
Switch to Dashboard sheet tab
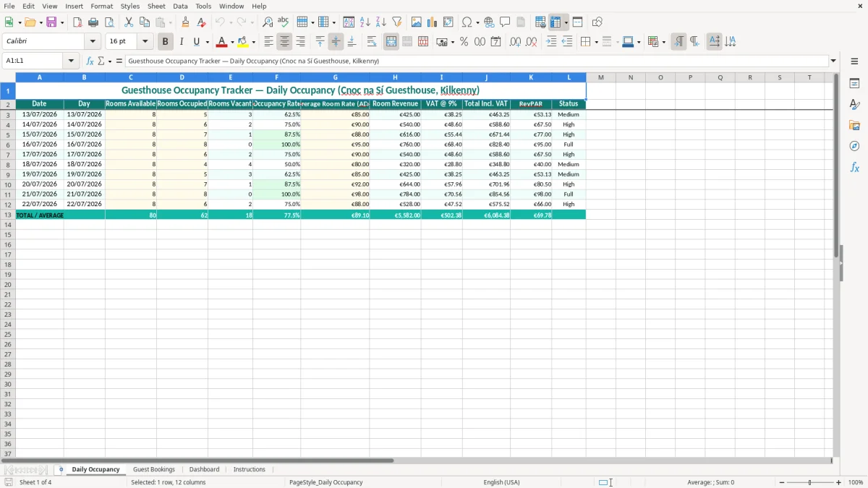click(x=204, y=470)
